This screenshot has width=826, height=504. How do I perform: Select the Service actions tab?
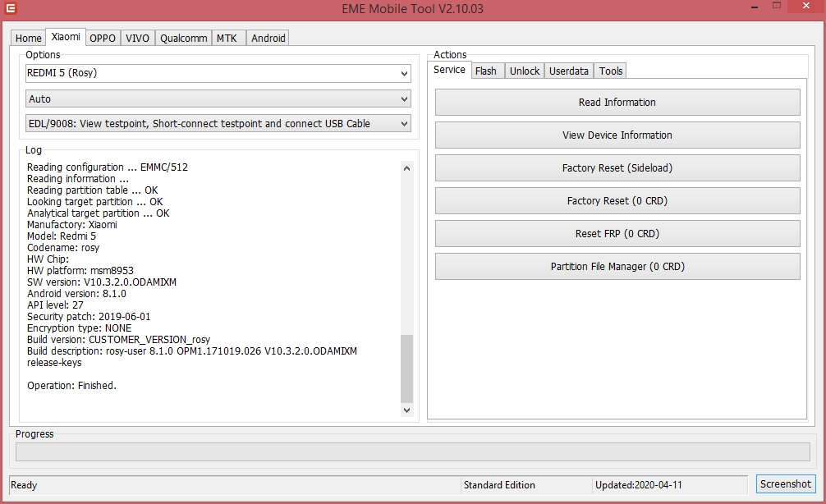449,70
